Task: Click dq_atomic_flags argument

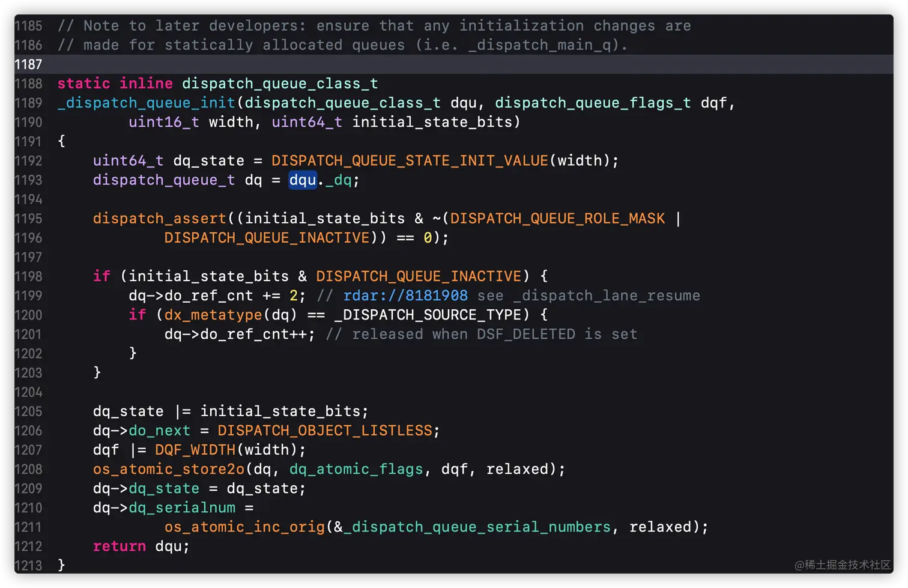Action: pos(356,469)
